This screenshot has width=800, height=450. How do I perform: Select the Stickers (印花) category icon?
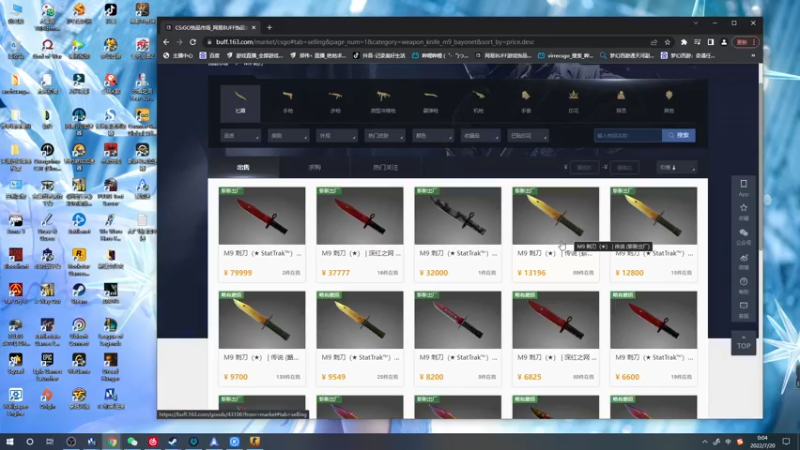[573, 103]
